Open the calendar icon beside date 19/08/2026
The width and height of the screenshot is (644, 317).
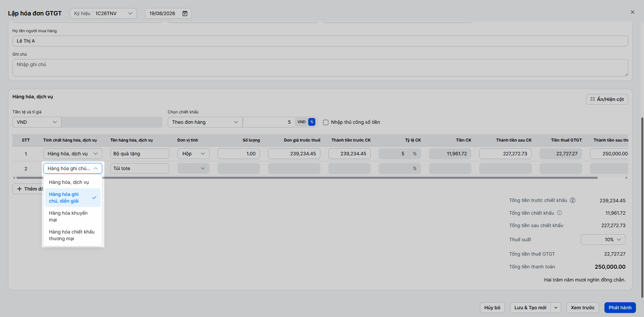[x=185, y=13]
